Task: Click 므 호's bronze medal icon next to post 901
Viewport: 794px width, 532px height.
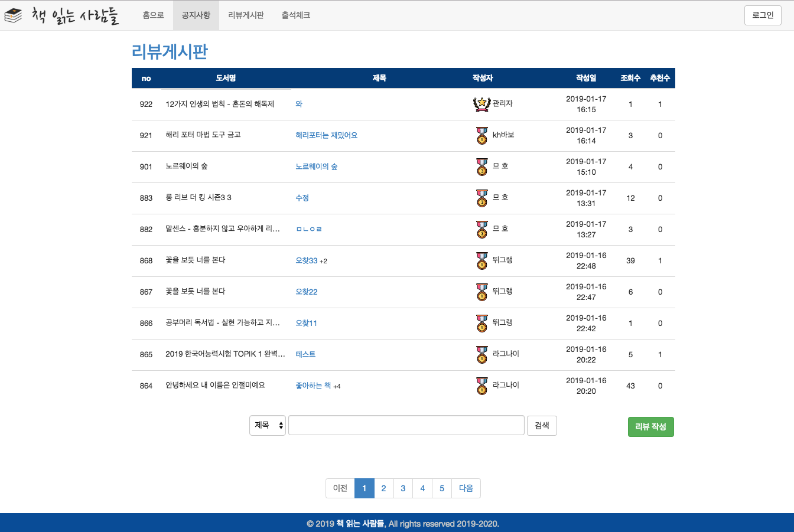Action: (x=481, y=167)
